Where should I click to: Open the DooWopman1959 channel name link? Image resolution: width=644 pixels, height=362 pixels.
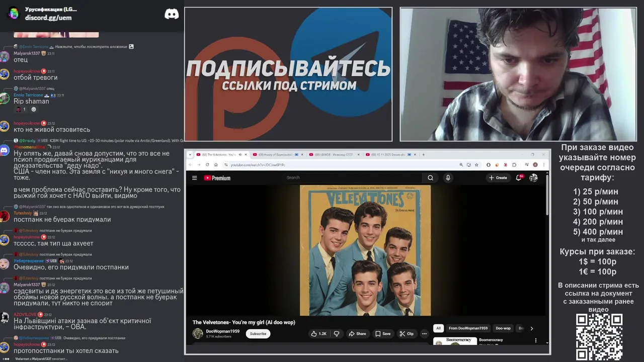coord(223,331)
